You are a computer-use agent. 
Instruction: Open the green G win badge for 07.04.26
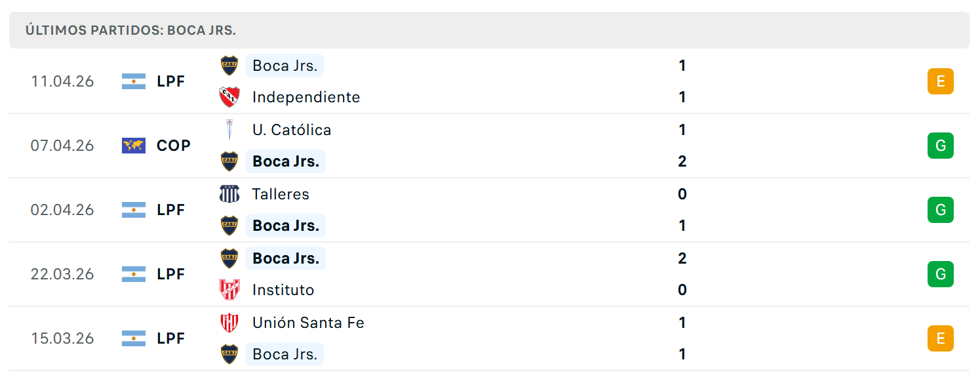(x=940, y=146)
